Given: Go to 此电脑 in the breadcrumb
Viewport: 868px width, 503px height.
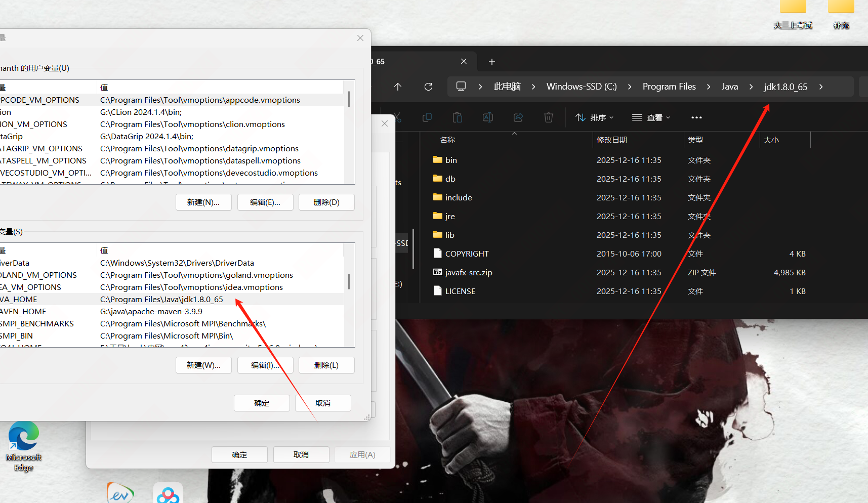Looking at the screenshot, I should (x=507, y=87).
